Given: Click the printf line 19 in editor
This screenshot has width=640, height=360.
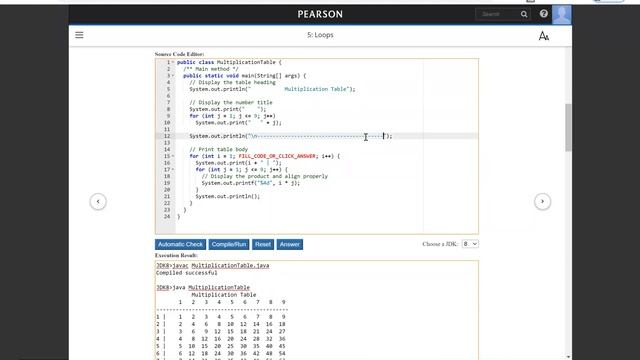Looking at the screenshot, I should tap(251, 183).
